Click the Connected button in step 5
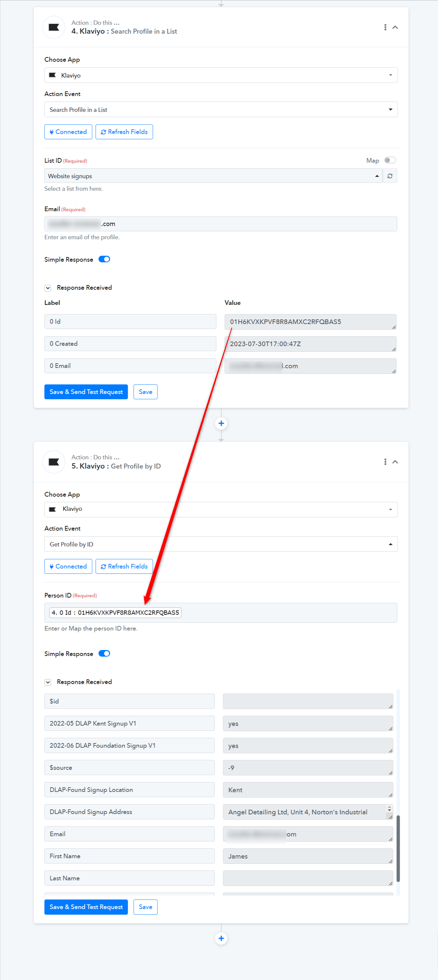This screenshot has height=980, width=438. coord(68,566)
